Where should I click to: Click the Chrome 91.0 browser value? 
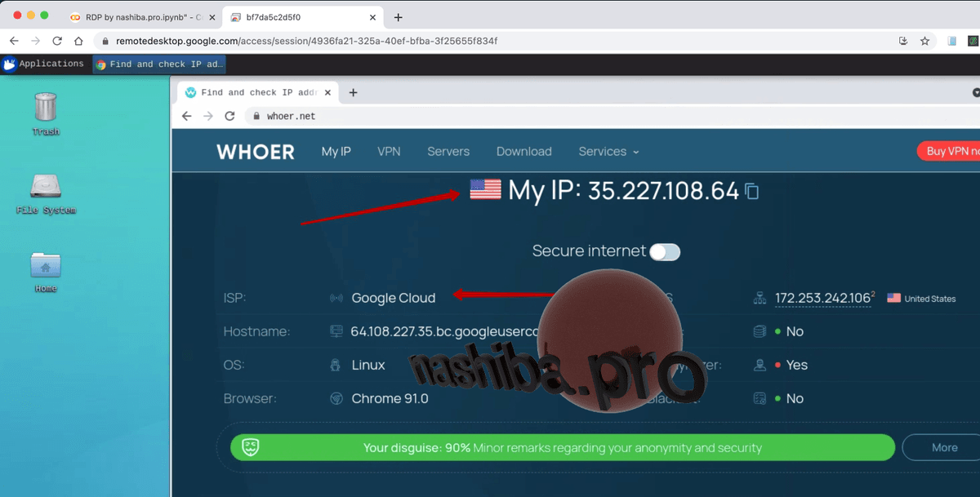coord(390,399)
